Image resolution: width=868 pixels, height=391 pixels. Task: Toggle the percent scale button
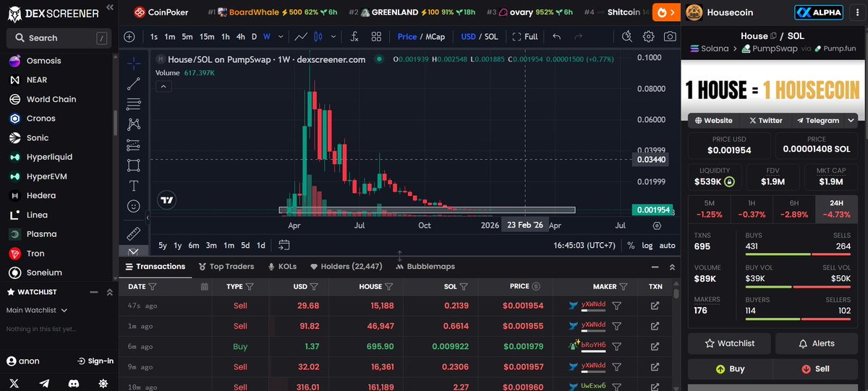631,245
